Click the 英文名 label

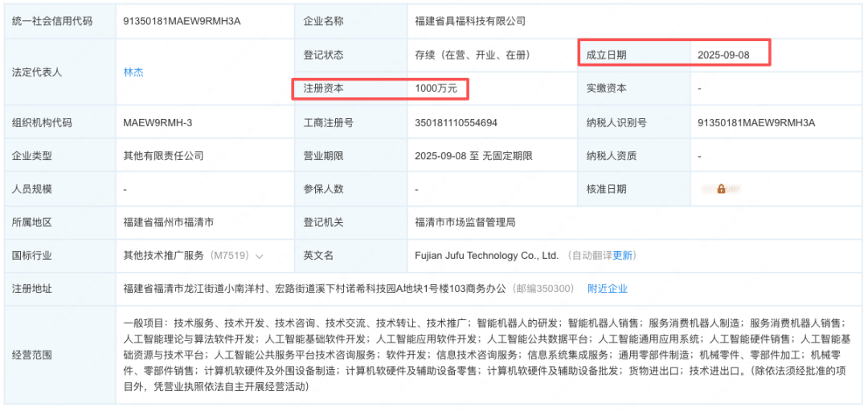coord(319,256)
